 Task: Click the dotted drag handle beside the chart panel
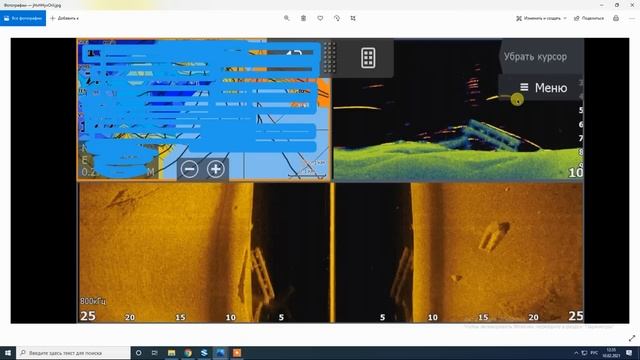tap(329, 58)
